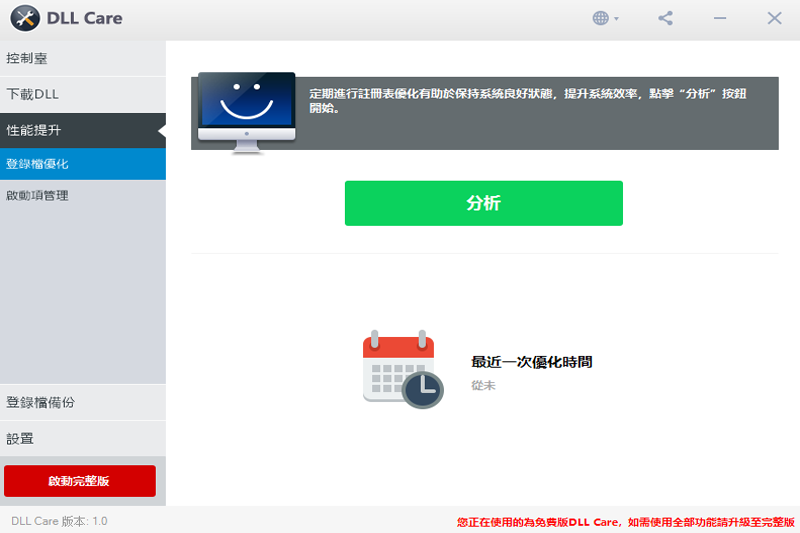Close the DLL Care window
The width and height of the screenshot is (800, 533).
[x=774, y=18]
